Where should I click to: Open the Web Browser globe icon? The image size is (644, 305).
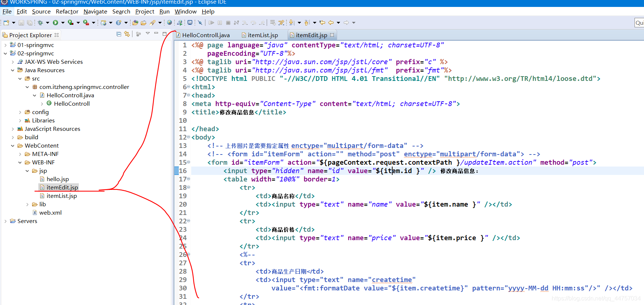(x=169, y=23)
